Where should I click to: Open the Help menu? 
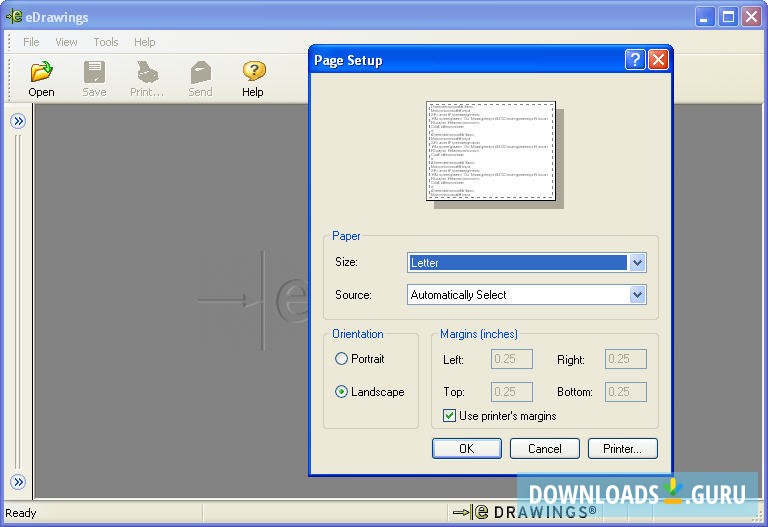point(144,42)
